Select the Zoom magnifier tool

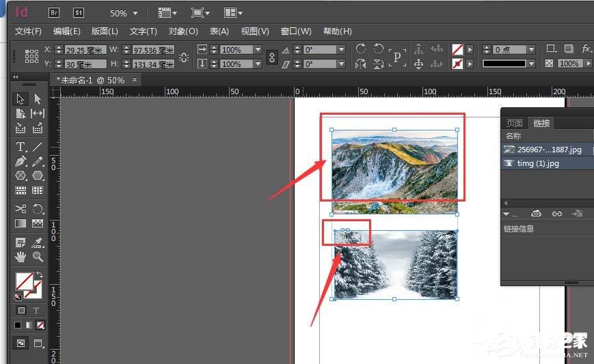coord(37,257)
